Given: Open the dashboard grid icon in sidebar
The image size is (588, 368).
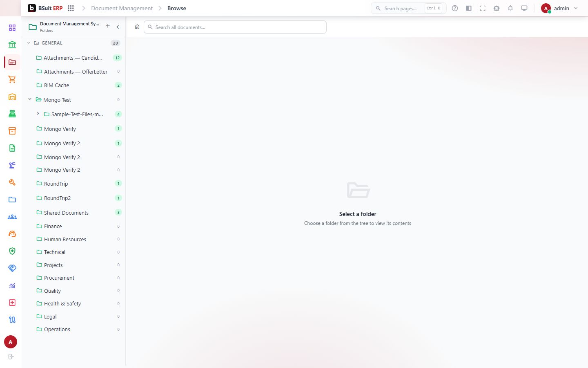Looking at the screenshot, I should click(x=12, y=28).
